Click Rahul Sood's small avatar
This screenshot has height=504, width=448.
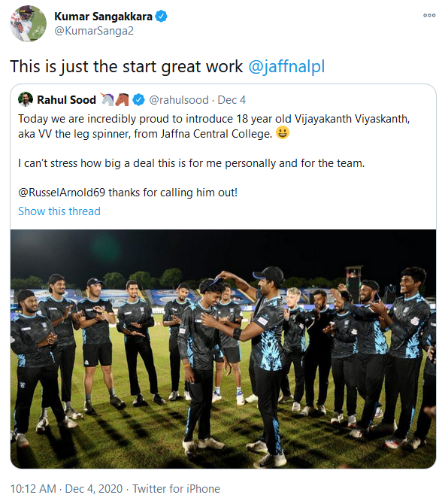26,99
